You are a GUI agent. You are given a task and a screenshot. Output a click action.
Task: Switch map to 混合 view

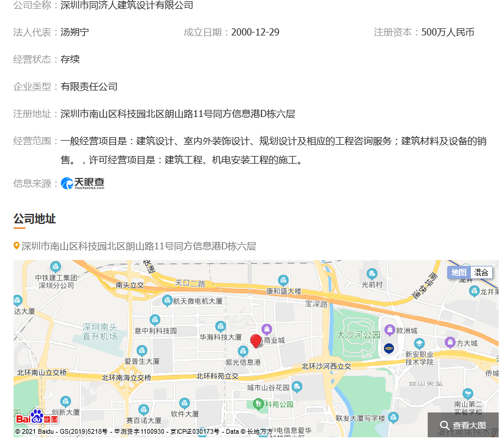[481, 272]
